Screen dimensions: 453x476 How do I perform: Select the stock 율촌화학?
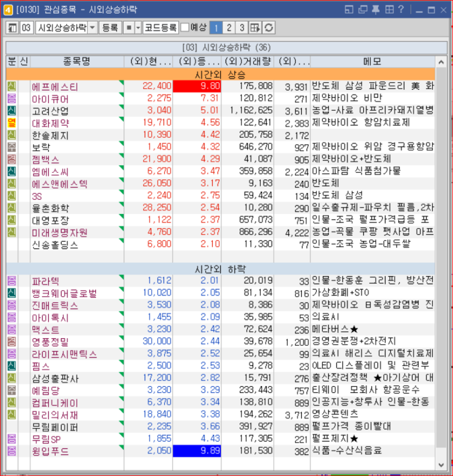[50, 208]
